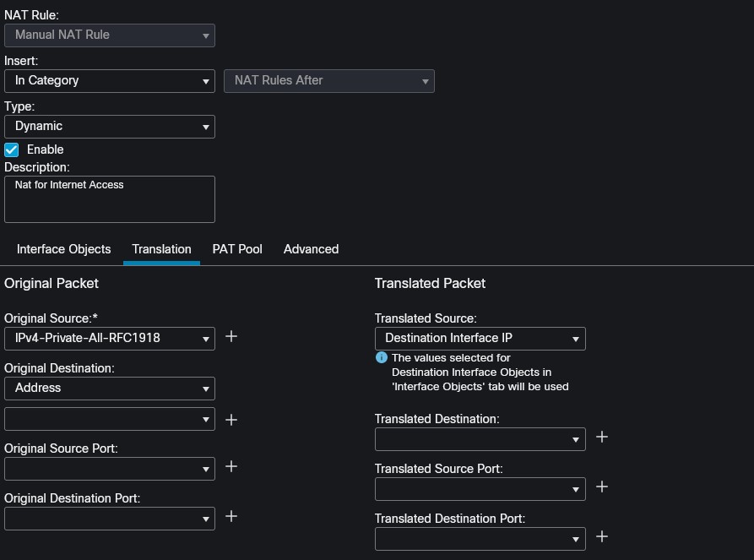Go to the Advanced tab
Screen dimensions: 754x560
pyautogui.click(x=311, y=249)
